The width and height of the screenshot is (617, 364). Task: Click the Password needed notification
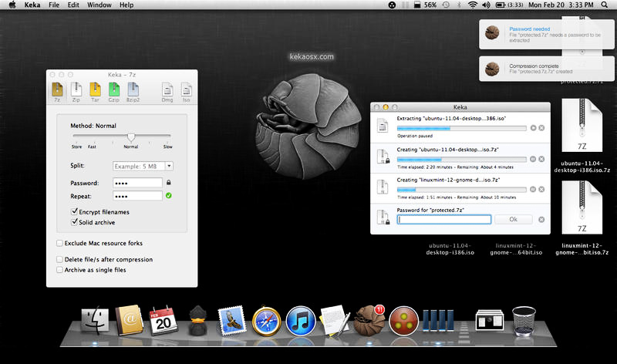tap(546, 35)
